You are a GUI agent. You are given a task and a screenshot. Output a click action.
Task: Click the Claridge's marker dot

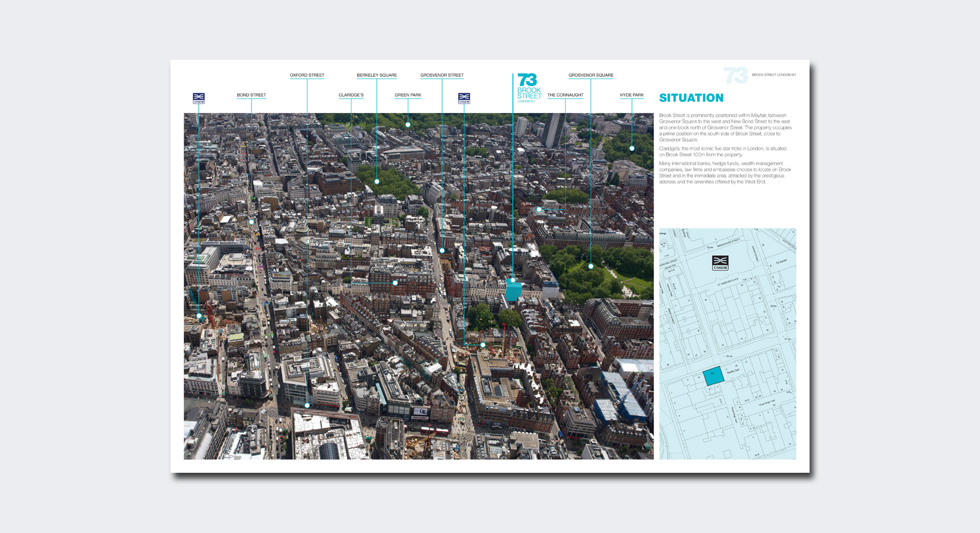click(395, 283)
